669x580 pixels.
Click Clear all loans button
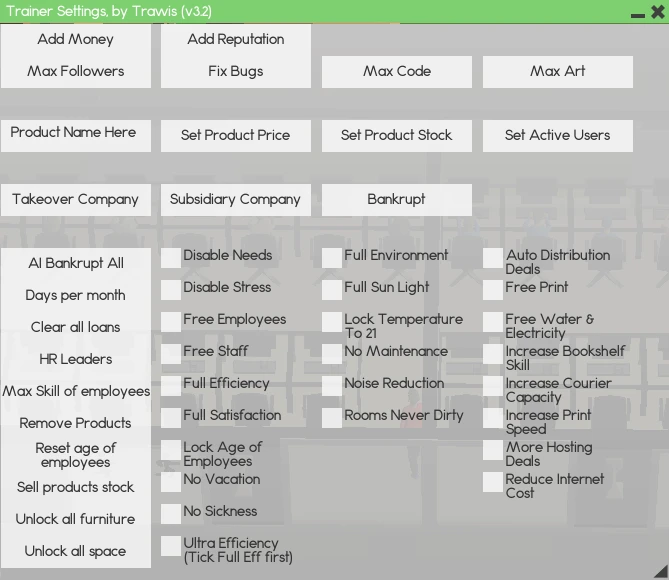click(x=76, y=327)
